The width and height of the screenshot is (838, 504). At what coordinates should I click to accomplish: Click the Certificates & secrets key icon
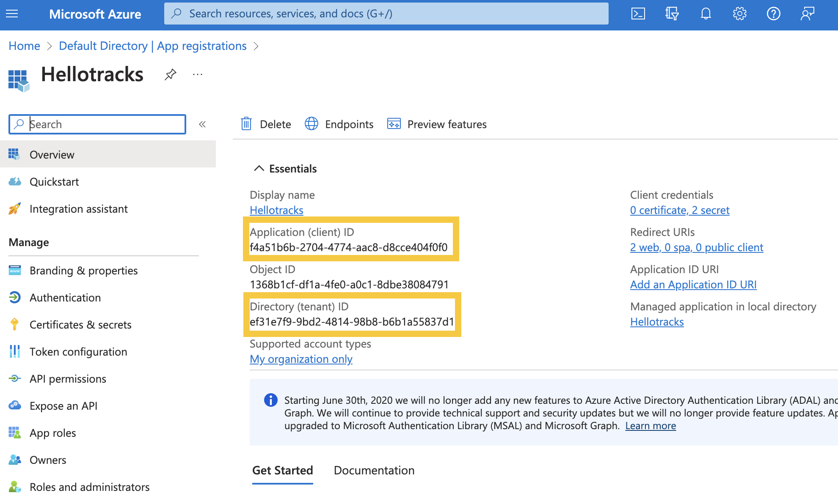pyautogui.click(x=15, y=325)
